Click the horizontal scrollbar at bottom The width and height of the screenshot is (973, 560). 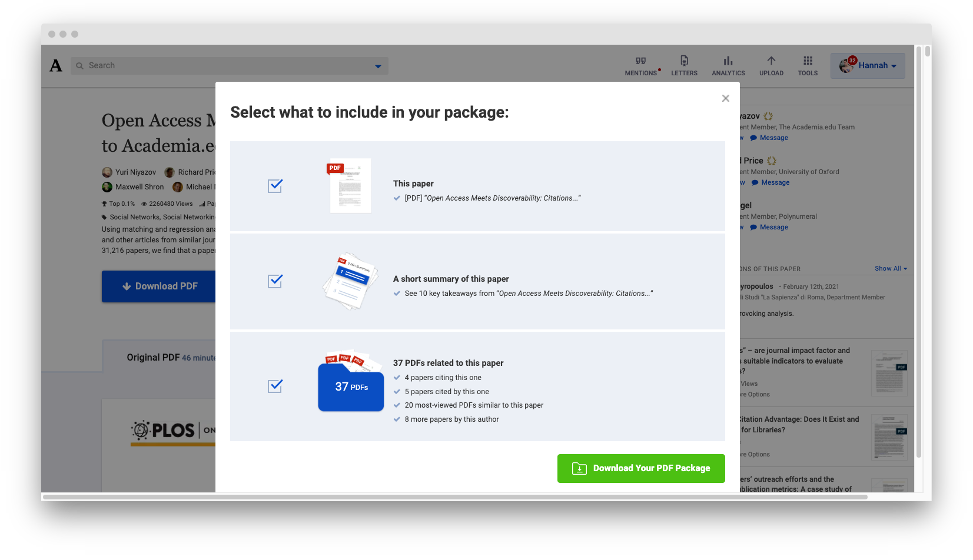[454, 497]
